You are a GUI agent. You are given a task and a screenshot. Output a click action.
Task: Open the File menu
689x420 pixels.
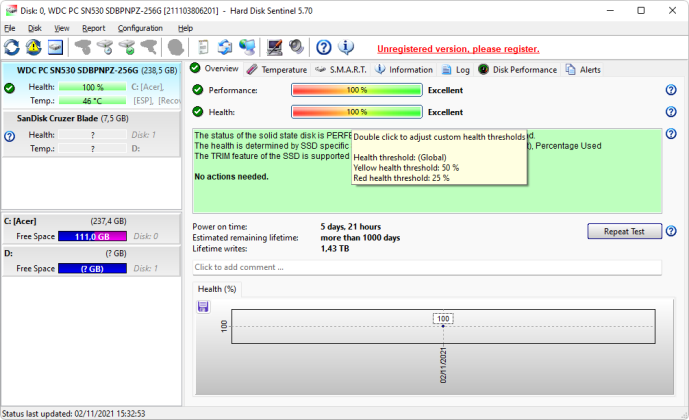point(10,28)
